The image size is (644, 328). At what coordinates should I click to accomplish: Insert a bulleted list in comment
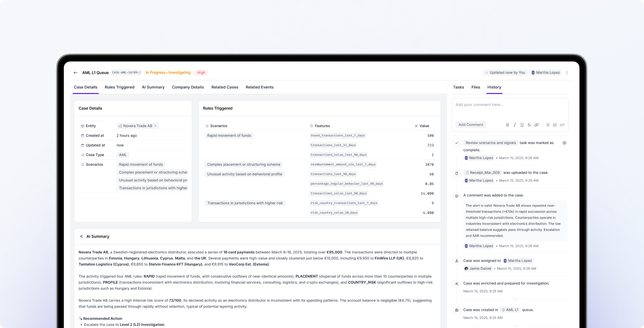point(548,125)
